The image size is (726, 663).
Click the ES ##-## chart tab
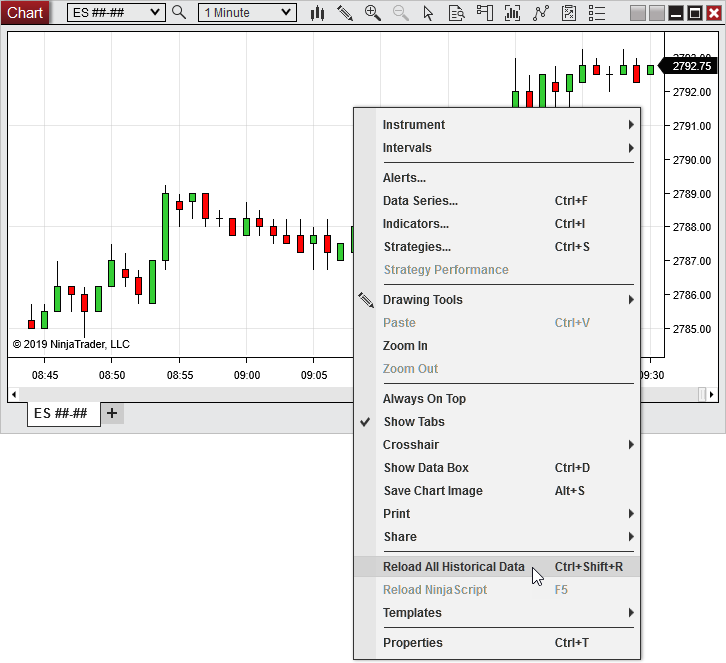pos(61,413)
